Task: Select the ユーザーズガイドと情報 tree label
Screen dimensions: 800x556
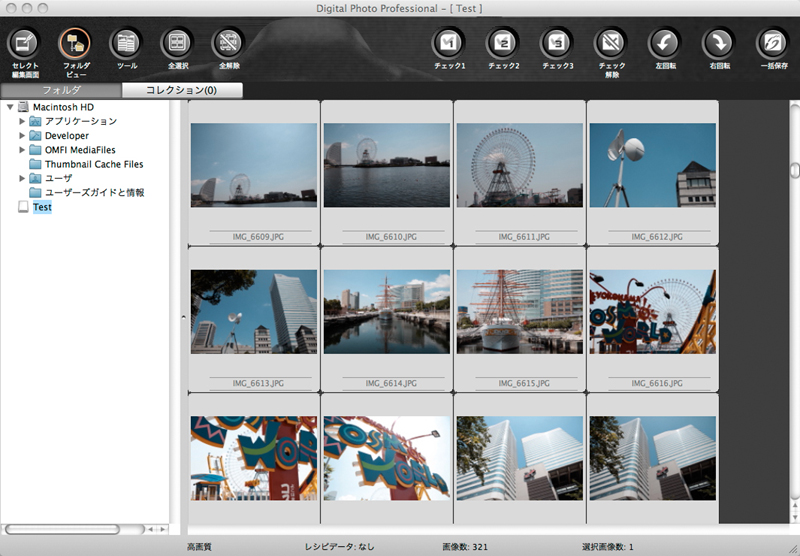Action: pos(94,193)
